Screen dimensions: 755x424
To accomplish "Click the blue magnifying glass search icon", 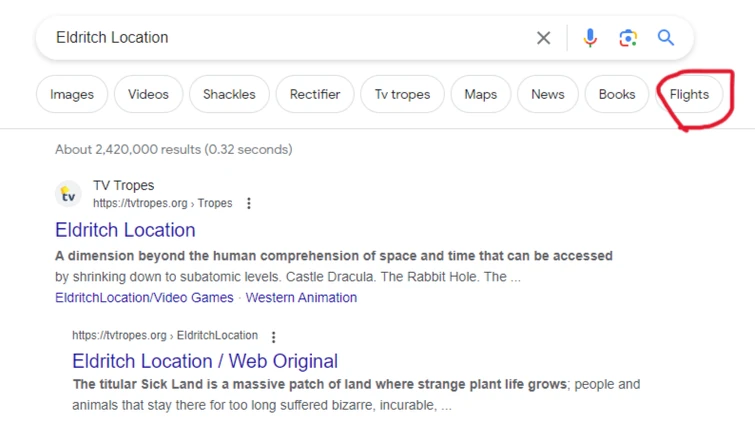I will [666, 38].
